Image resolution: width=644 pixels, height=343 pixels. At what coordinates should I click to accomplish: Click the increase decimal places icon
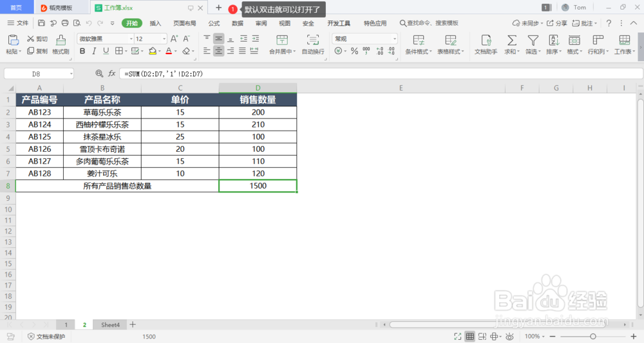379,51
